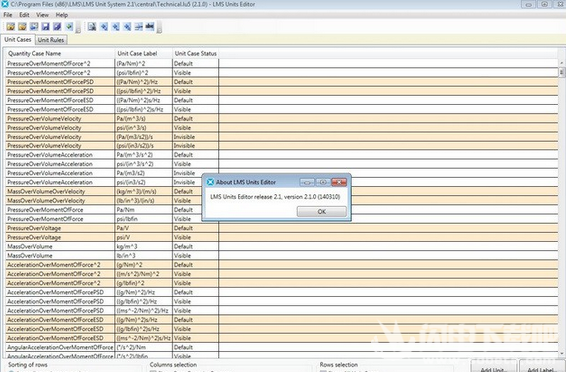
Task: Click the table scrollbar's up arrow
Action: (562, 63)
